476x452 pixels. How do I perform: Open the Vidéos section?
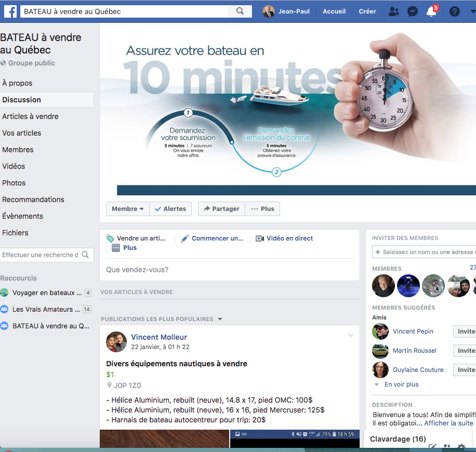(14, 166)
